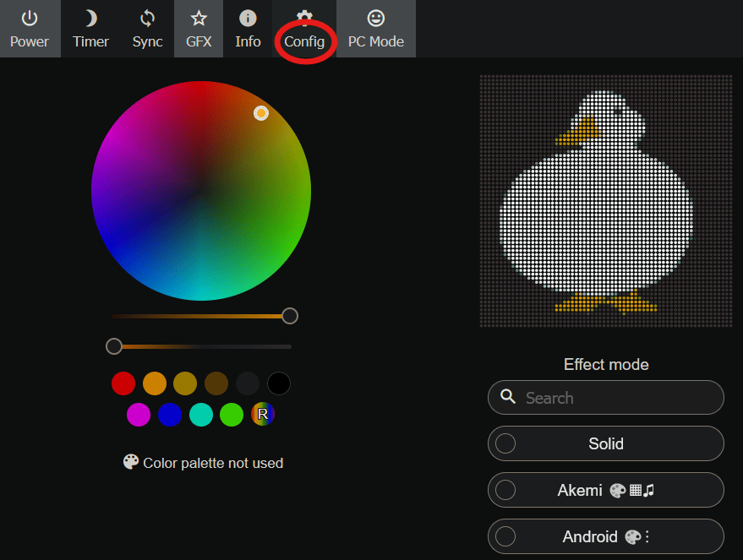This screenshot has width=743, height=560.
Task: Toggle the GFX star icon
Action: click(199, 29)
